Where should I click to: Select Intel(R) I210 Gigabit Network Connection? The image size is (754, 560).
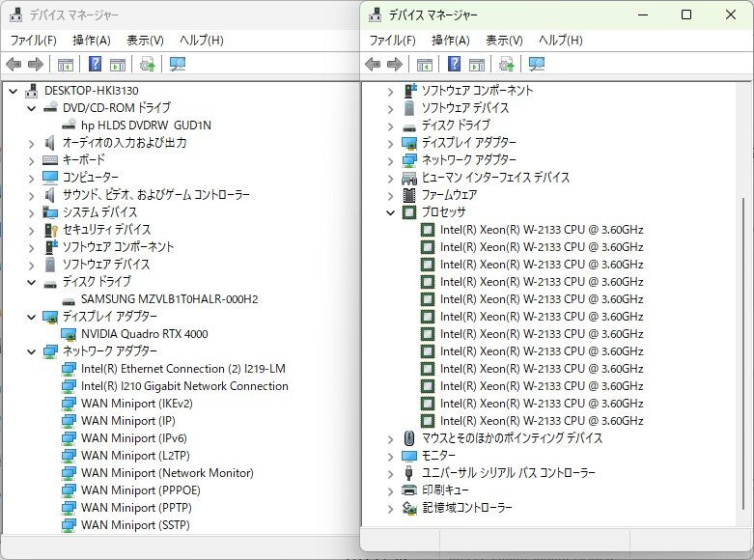click(184, 386)
